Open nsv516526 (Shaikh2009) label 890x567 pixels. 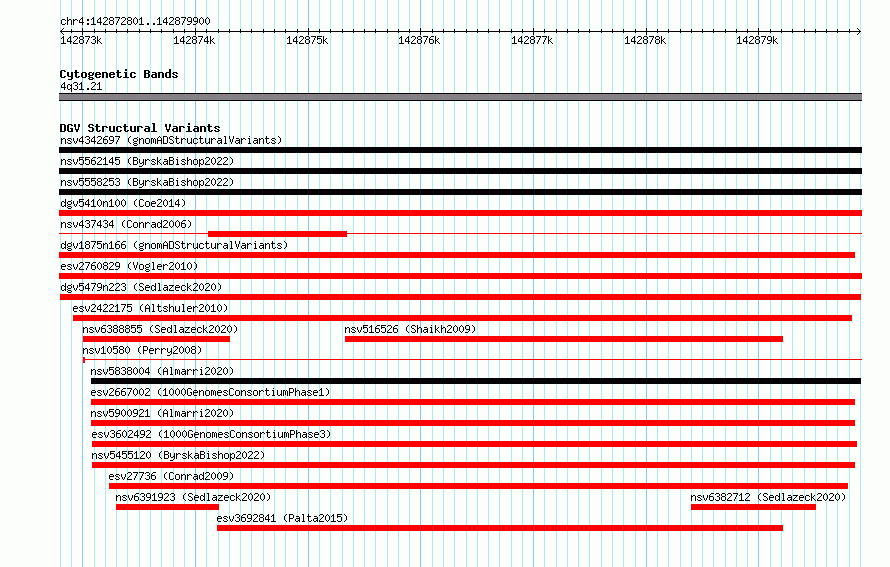point(410,329)
